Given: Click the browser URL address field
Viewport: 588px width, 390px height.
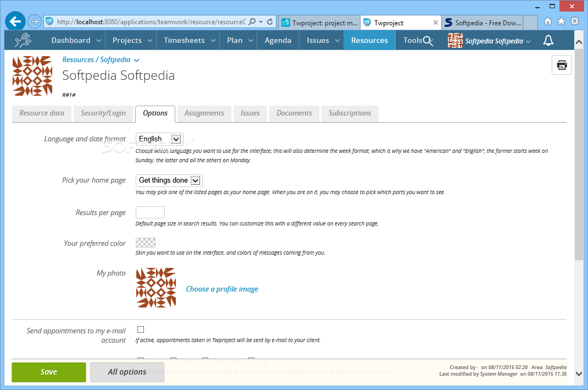Looking at the screenshot, I should (152, 22).
